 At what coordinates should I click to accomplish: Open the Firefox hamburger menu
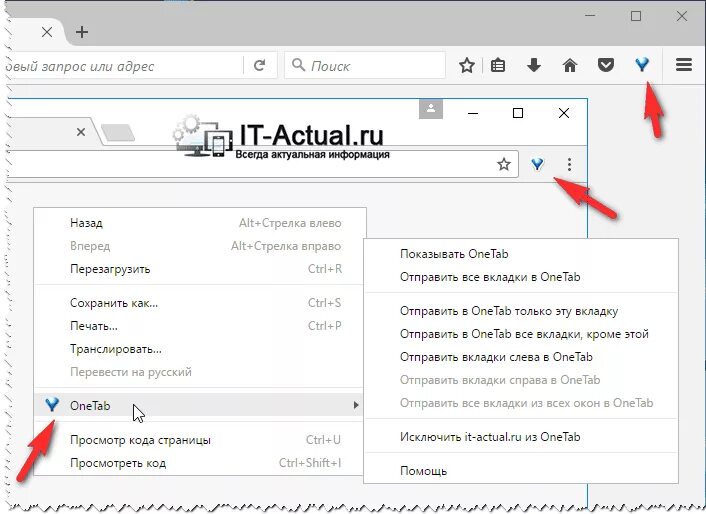[x=683, y=65]
